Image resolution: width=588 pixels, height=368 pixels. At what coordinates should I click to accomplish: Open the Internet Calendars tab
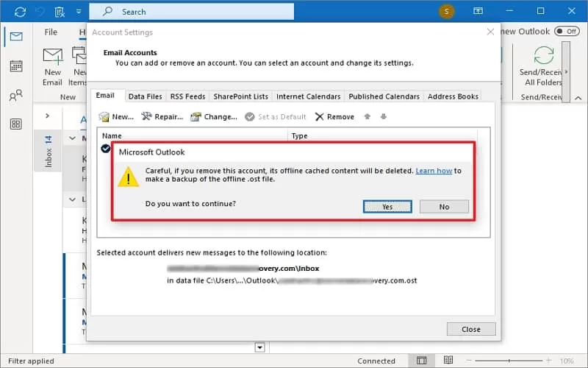coord(308,96)
